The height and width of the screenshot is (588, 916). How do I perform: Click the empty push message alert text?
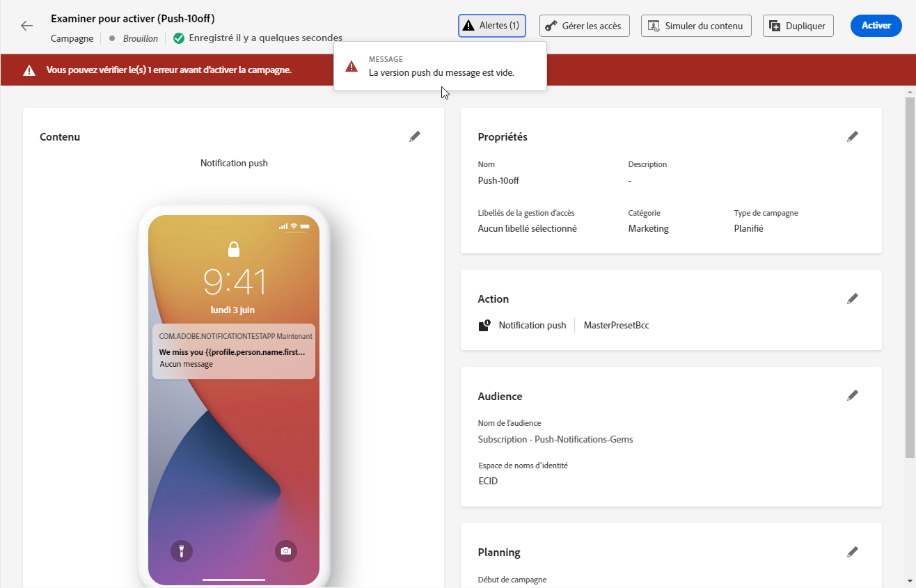pyautogui.click(x=441, y=72)
